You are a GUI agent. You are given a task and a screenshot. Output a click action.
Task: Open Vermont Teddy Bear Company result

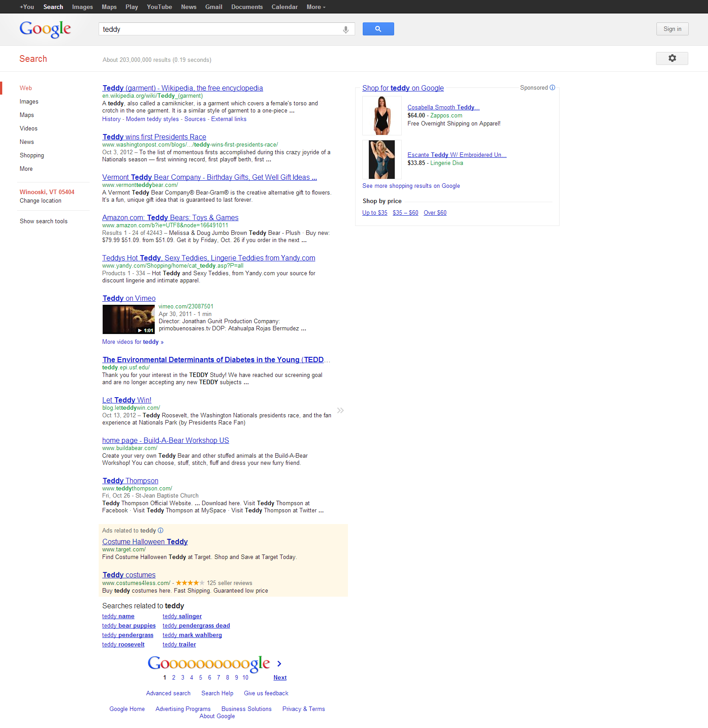(x=209, y=177)
